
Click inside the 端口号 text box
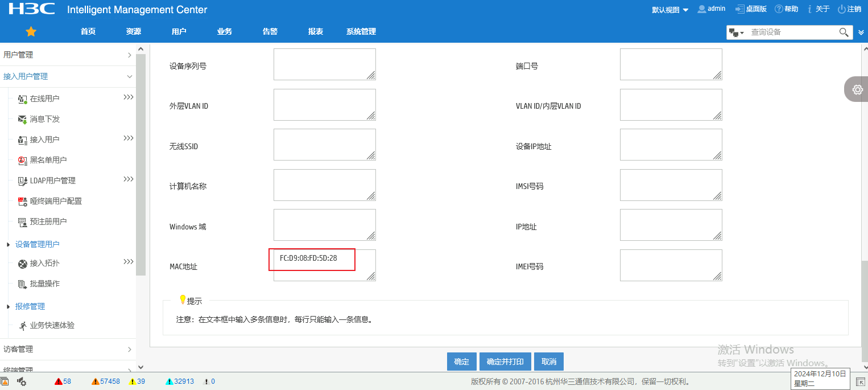pyautogui.click(x=671, y=64)
